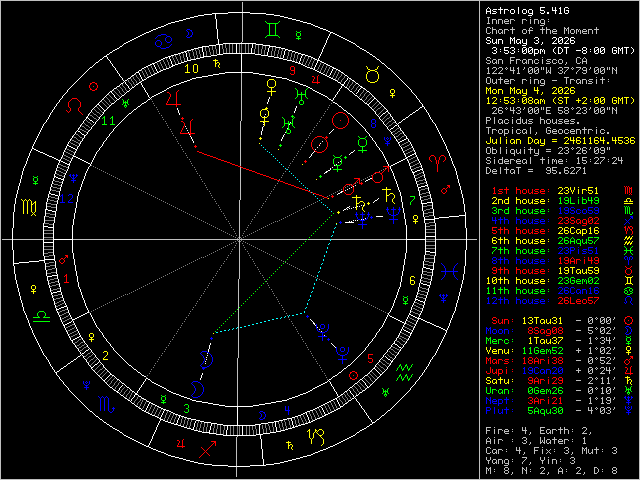Click the '8Sag08' Moon position value
The image size is (640, 480).
point(545,331)
